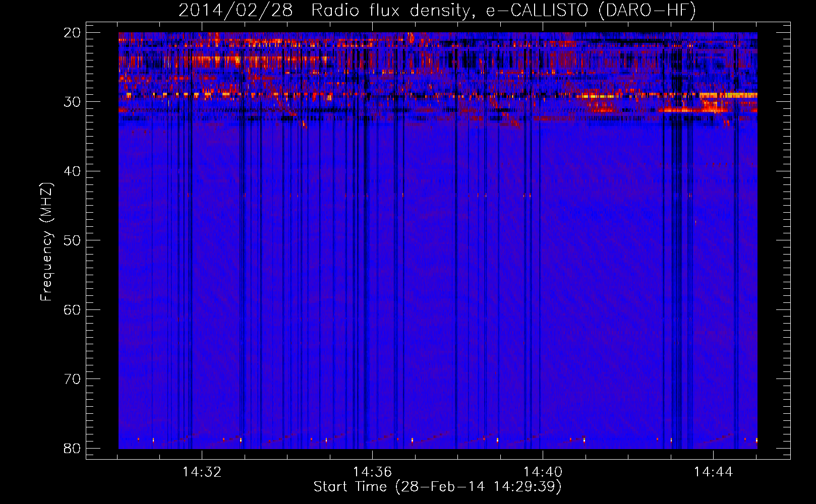
Task: Click the 14:32 time tick label
Action: (x=202, y=472)
